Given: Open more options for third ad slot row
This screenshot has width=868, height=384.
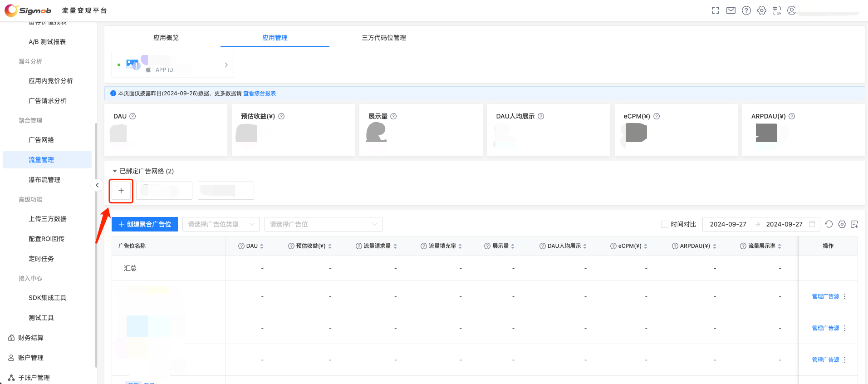Looking at the screenshot, I should (845, 360).
